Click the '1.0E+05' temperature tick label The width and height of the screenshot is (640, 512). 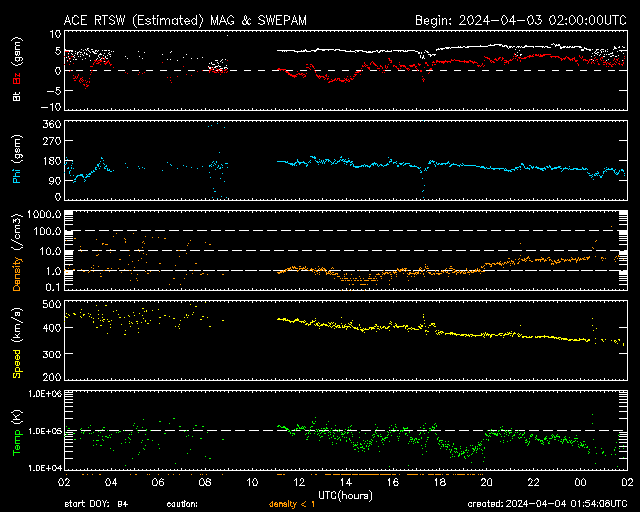45,431
